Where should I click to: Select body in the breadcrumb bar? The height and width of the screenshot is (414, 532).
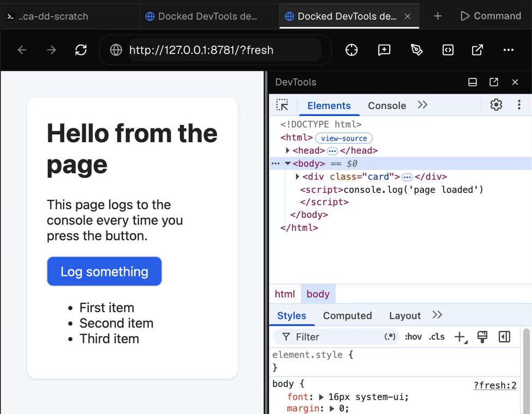coord(318,294)
